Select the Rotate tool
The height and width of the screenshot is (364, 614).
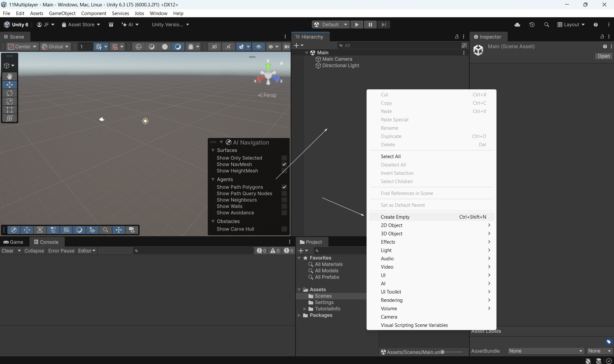[10, 93]
